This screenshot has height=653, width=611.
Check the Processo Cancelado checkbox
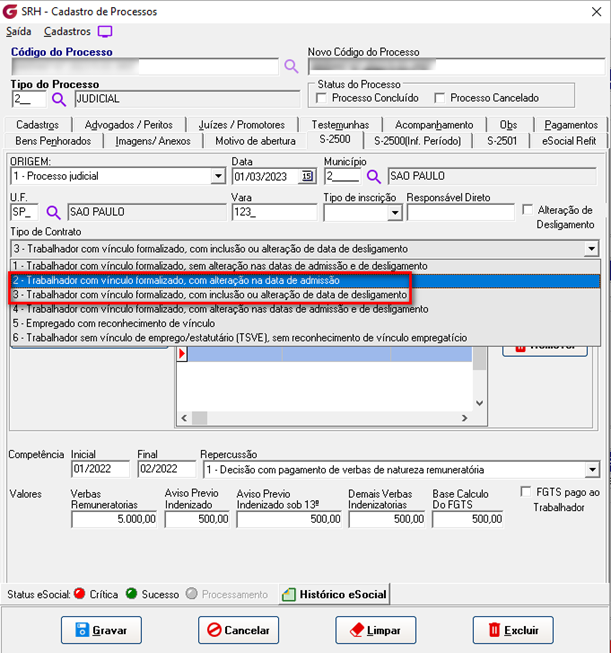[x=439, y=98]
